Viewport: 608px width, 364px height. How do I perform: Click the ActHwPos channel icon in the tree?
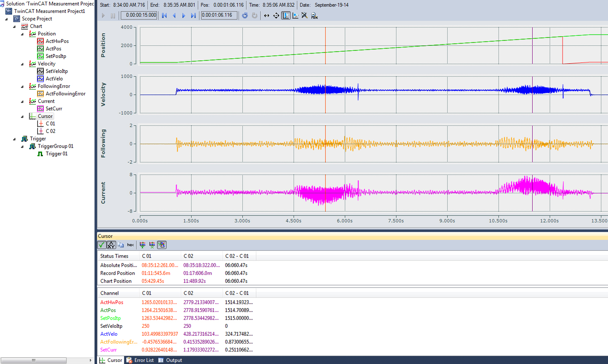click(x=40, y=41)
